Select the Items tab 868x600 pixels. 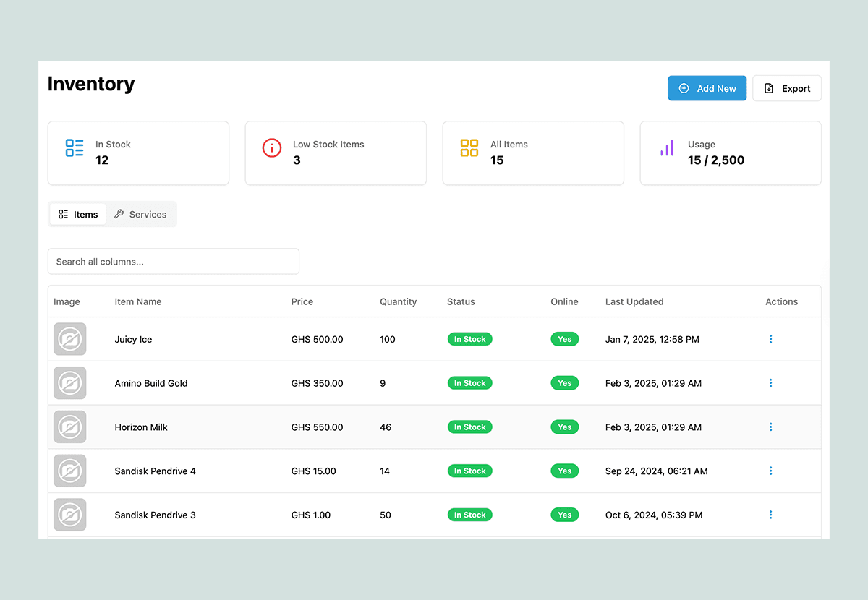[78, 215]
